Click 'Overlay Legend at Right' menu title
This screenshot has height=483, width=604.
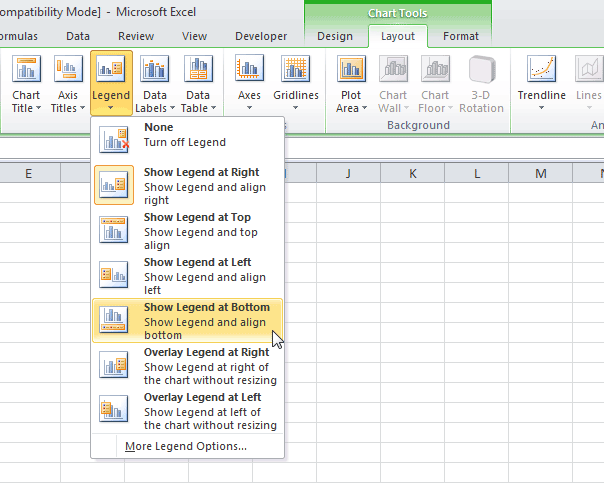pyautogui.click(x=206, y=352)
